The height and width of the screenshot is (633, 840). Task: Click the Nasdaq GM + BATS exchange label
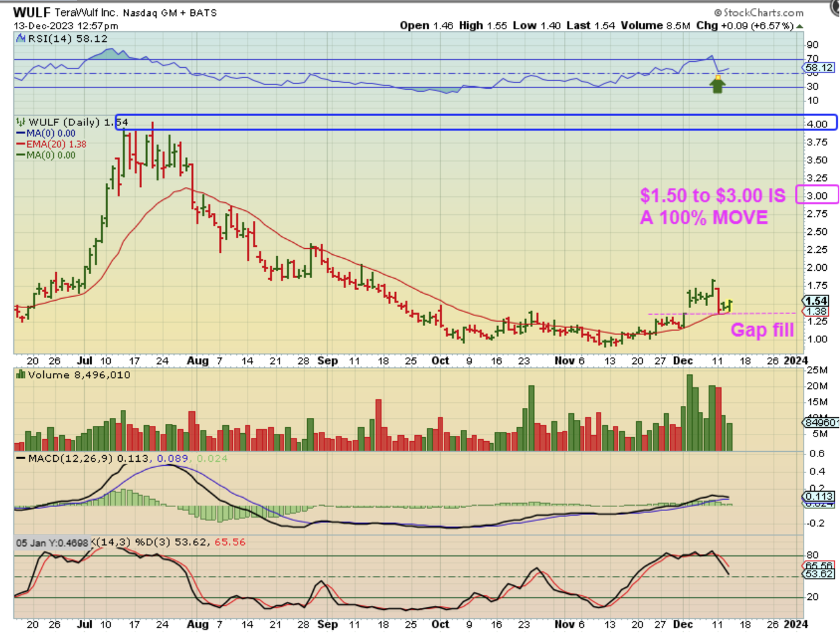point(170,13)
